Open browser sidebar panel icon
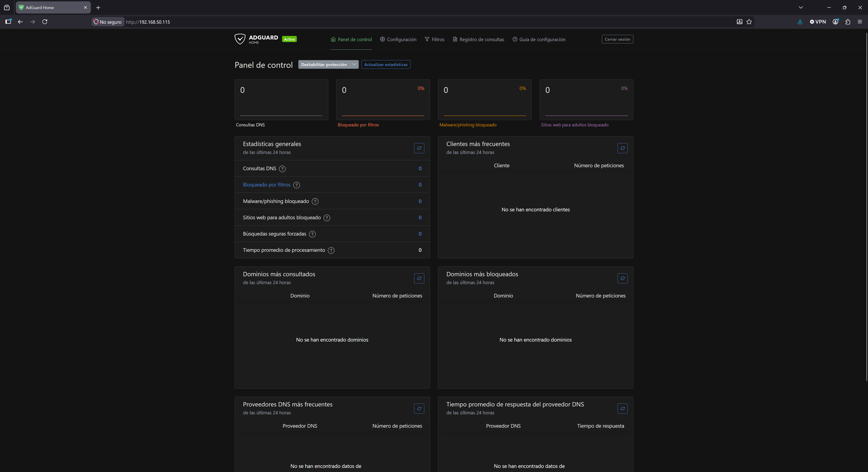The image size is (868, 472). pos(8,21)
